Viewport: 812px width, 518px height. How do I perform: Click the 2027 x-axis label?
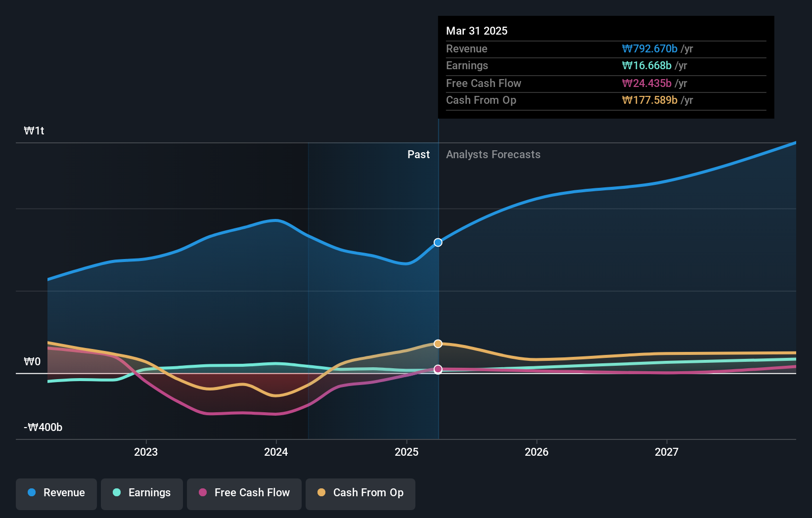[x=667, y=452]
